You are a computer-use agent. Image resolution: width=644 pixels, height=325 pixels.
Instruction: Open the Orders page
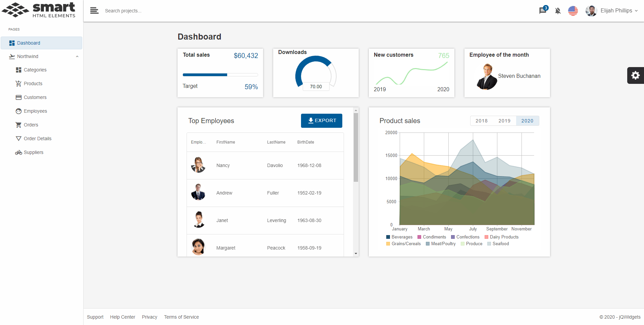31,125
